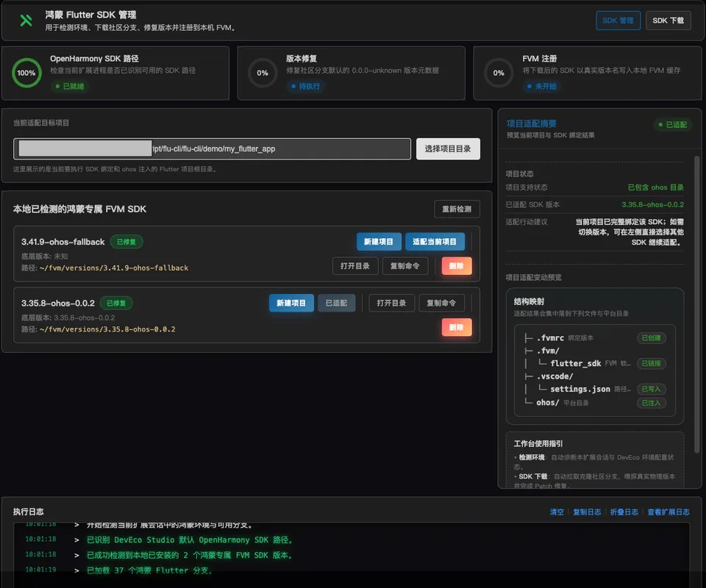This screenshot has height=588, width=706.
Task: Click the 折叠日志 link
Action: [x=624, y=512]
